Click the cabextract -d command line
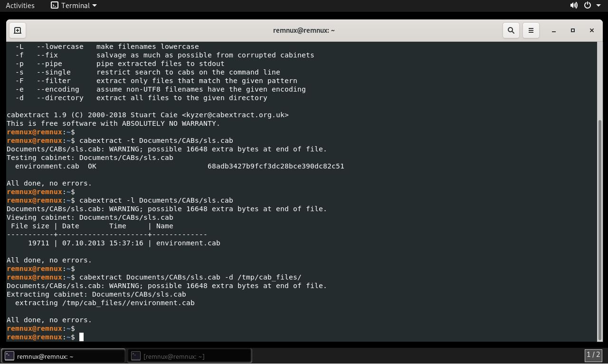The image size is (608, 364). click(x=190, y=278)
